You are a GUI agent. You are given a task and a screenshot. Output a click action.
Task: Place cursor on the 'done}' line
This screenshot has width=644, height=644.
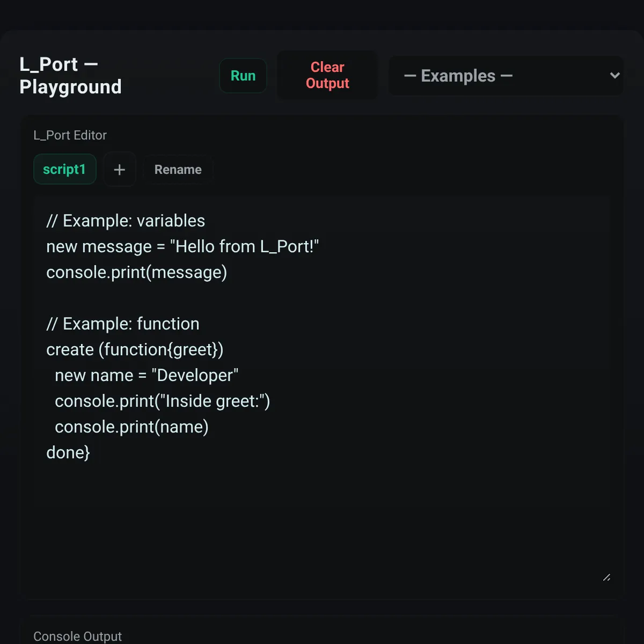click(x=68, y=452)
